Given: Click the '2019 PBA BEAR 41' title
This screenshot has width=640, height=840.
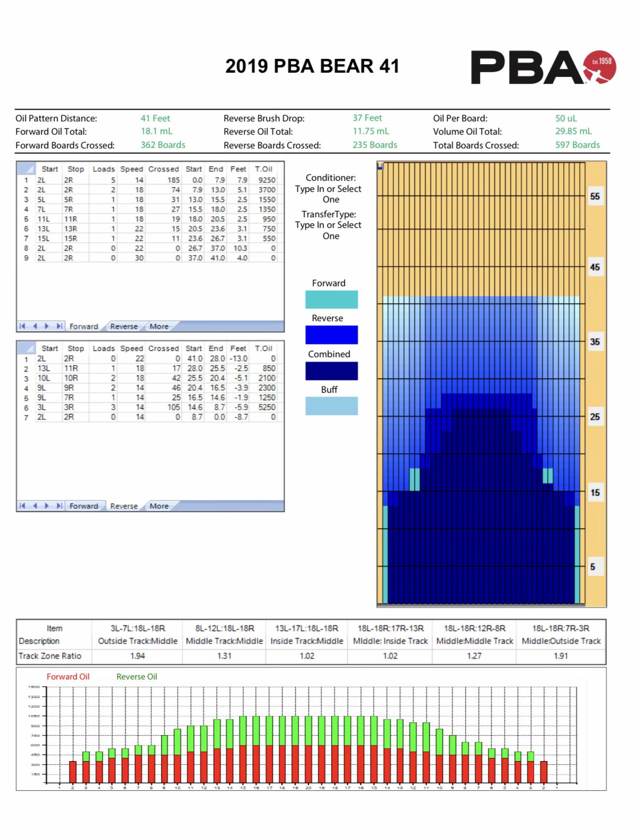Looking at the screenshot, I should [312, 66].
